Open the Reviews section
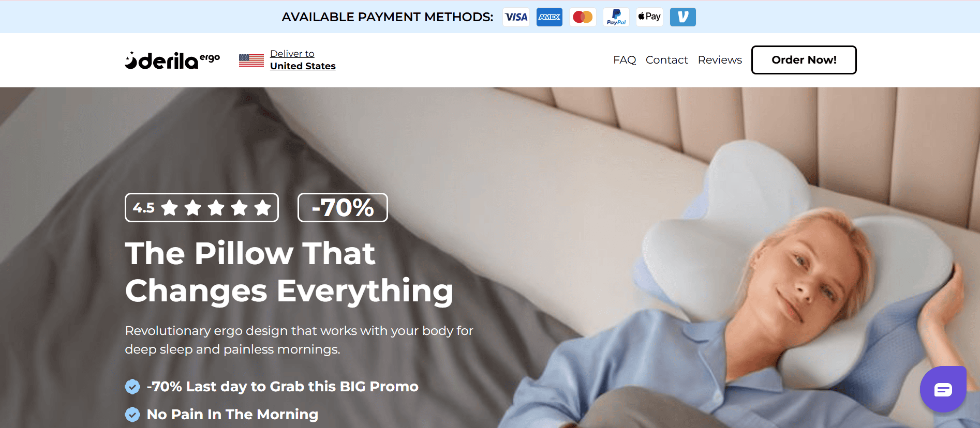This screenshot has height=428, width=980. tap(720, 60)
